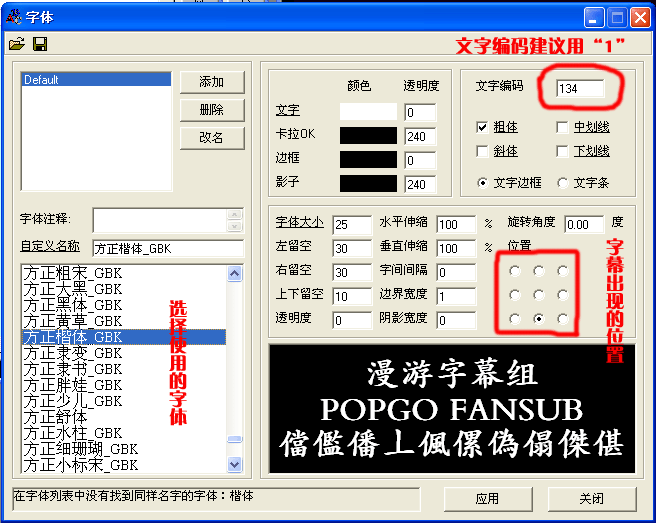Select bottom-center position radio button
The width and height of the screenshot is (656, 523).
point(539,319)
